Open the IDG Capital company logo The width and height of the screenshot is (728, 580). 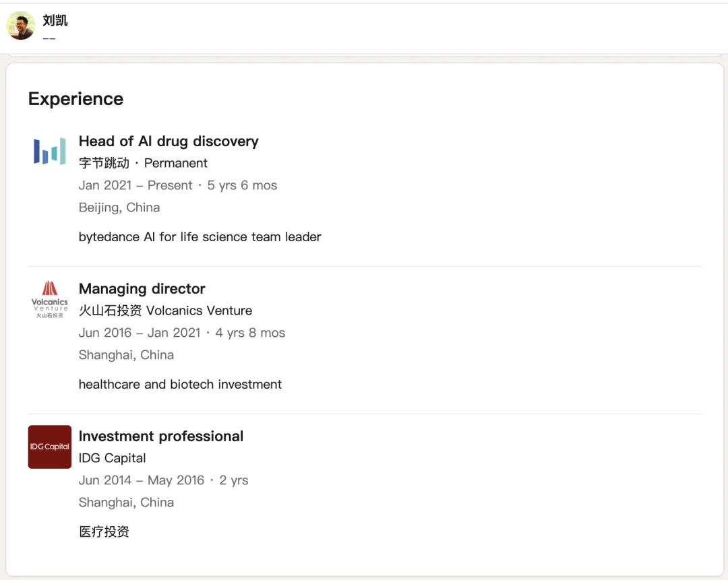50,447
